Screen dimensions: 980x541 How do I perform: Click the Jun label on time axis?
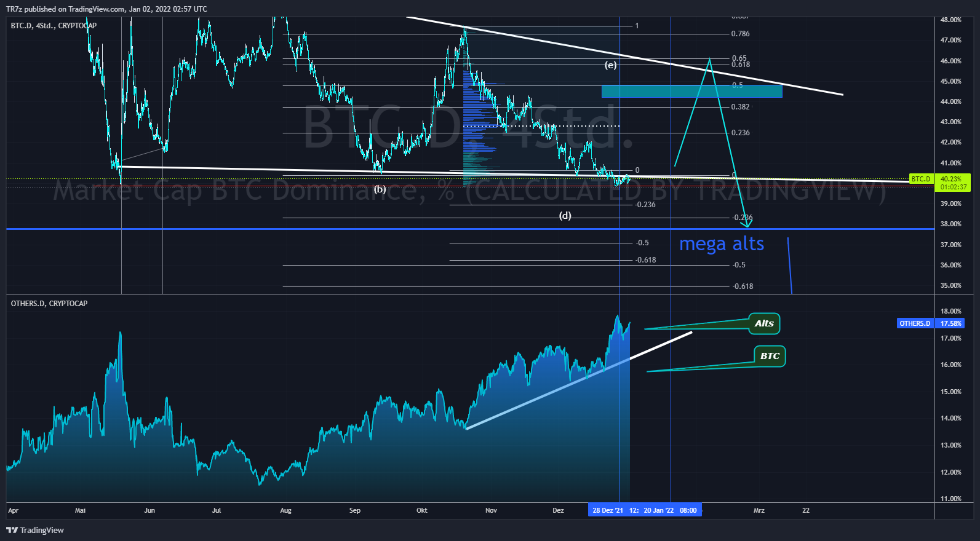pos(149,510)
